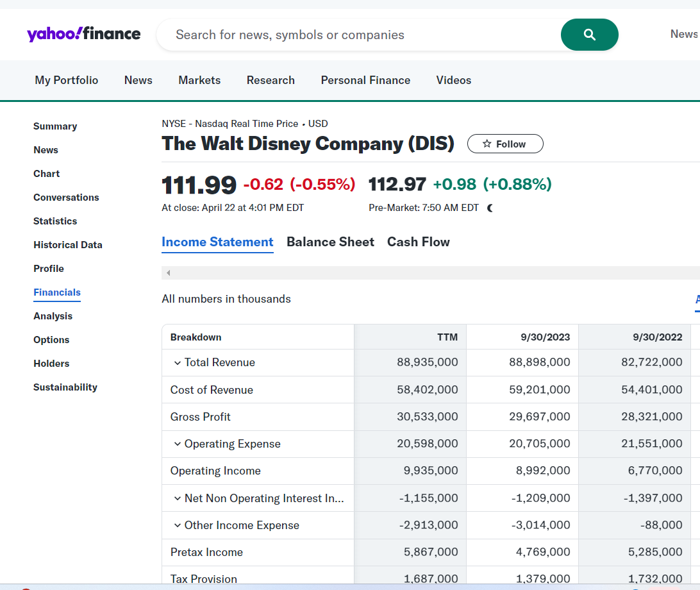This screenshot has height=590, width=700.
Task: Open Analysis in the sidebar
Action: tap(53, 316)
